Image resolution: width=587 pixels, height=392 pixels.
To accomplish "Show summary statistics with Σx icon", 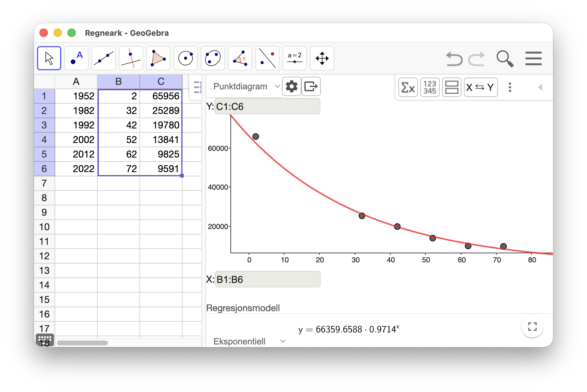I will (408, 87).
